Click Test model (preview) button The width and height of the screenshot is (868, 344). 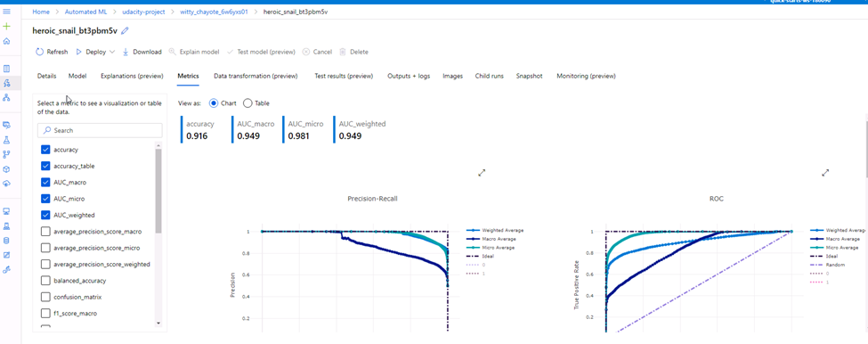261,52
